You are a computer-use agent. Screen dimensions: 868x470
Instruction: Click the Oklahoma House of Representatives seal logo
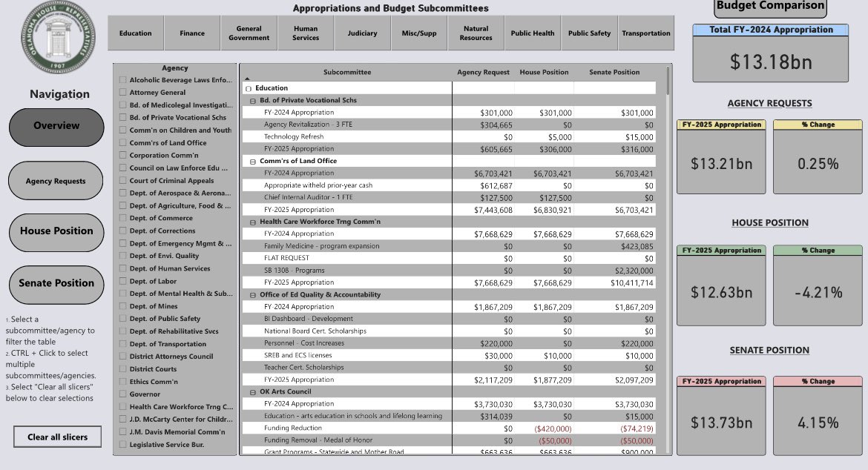click(58, 37)
